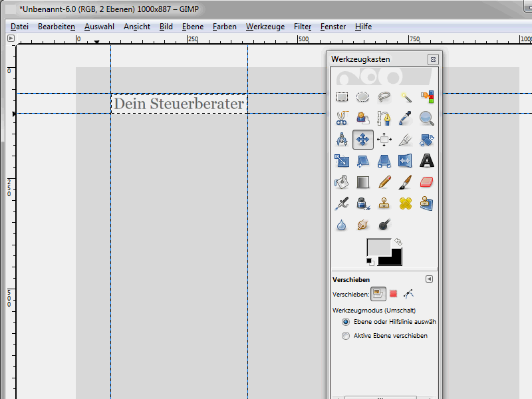Select the Blend gradient tool
Screen dimensions: 532x399
[362, 182]
